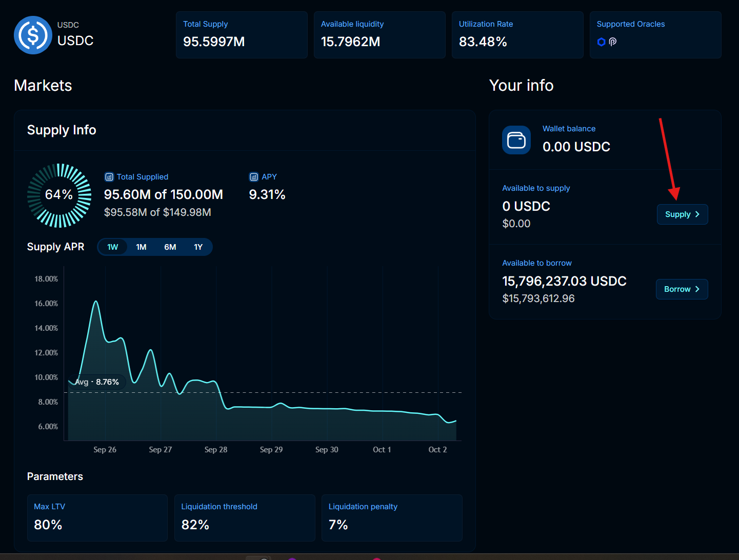Click the chevron arrow on Borrow button

tap(697, 289)
